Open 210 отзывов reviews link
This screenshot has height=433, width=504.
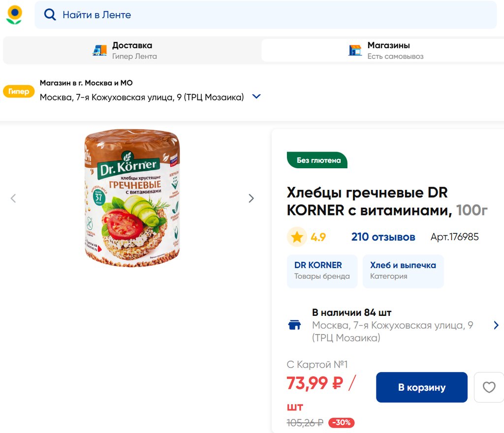383,237
